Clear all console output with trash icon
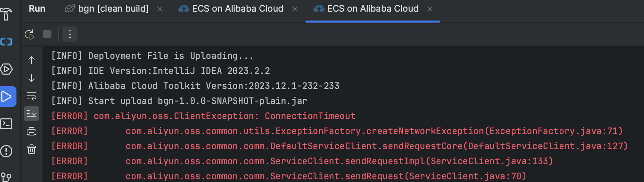Viewport: 644px width, 182px height. coord(32,149)
